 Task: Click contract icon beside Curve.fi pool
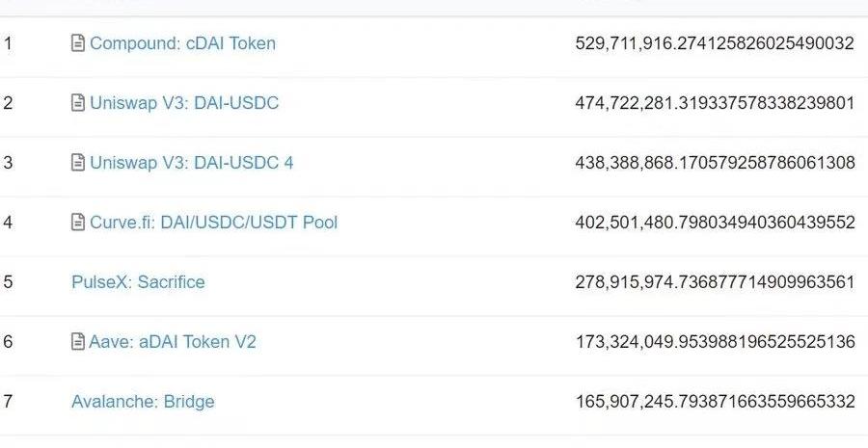[78, 222]
